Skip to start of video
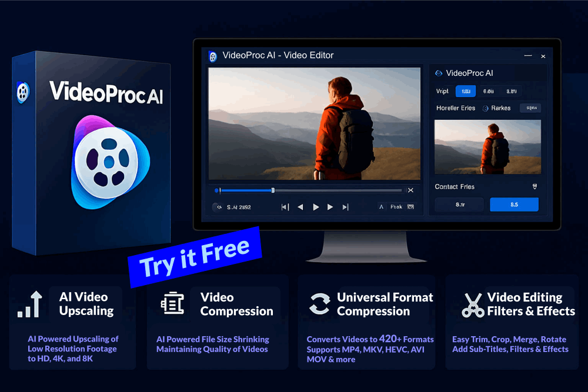This screenshot has height=392, width=588. [285, 207]
